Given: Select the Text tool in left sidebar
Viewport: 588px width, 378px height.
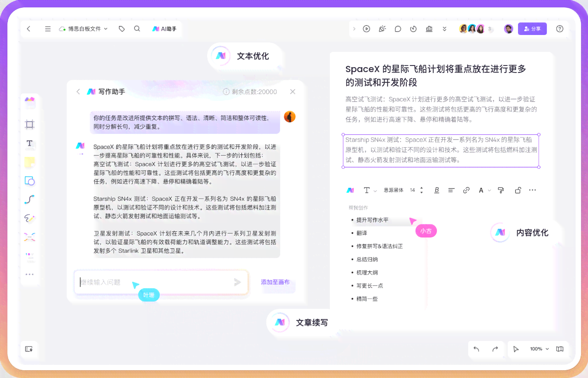Looking at the screenshot, I should 30,143.
